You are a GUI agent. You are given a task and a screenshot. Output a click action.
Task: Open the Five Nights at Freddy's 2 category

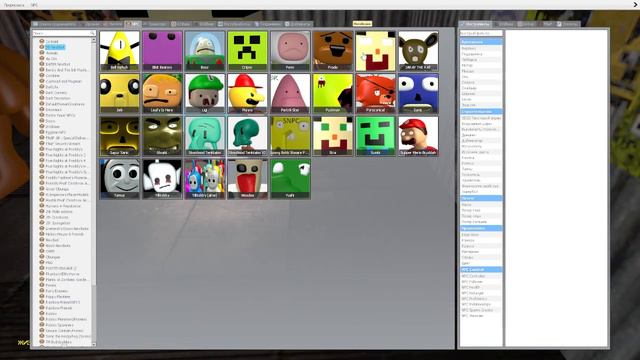[65, 155]
